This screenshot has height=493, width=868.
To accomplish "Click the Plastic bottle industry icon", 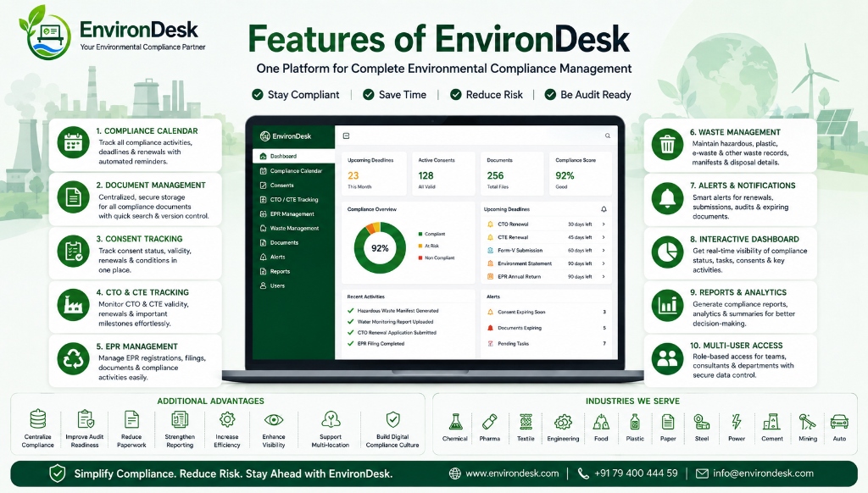I will coord(635,422).
